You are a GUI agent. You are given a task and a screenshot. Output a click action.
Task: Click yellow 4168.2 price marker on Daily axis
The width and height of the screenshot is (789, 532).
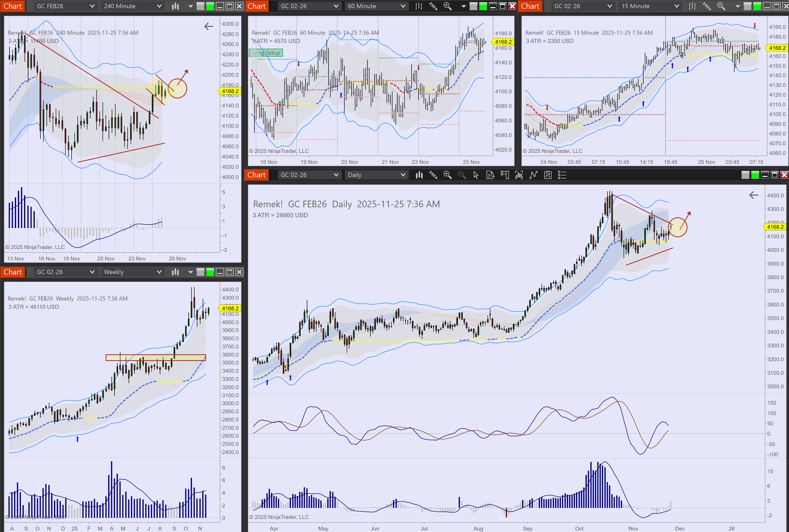(x=775, y=227)
